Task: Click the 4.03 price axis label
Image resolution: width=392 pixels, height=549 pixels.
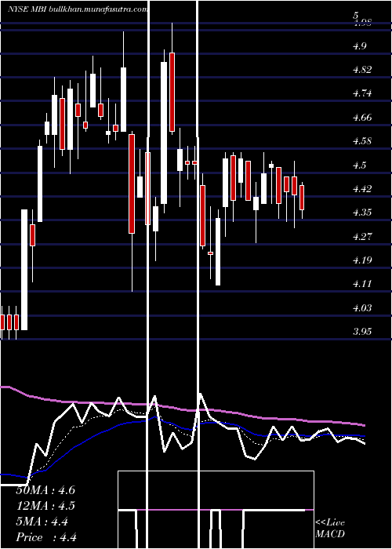Action: [362, 307]
